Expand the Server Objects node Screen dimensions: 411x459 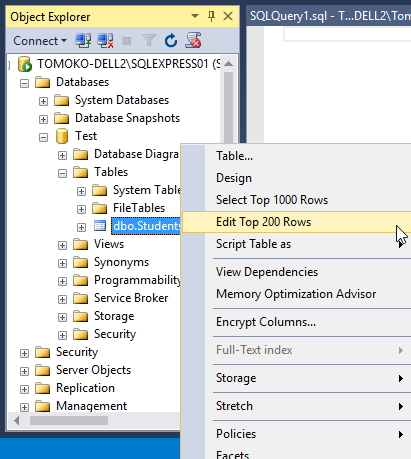point(24,371)
